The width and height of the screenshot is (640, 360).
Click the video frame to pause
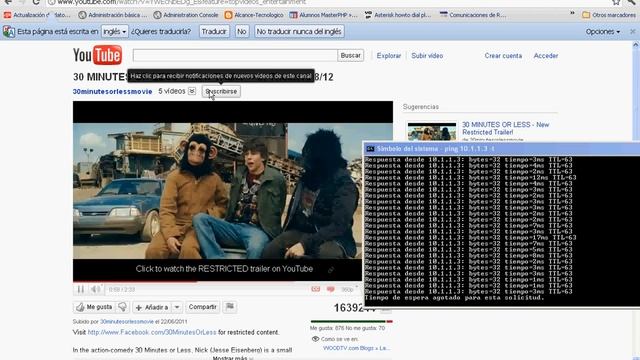217,191
